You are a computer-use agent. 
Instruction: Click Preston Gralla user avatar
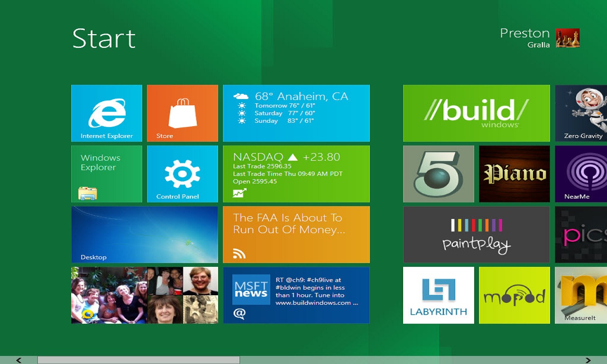pyautogui.click(x=568, y=38)
